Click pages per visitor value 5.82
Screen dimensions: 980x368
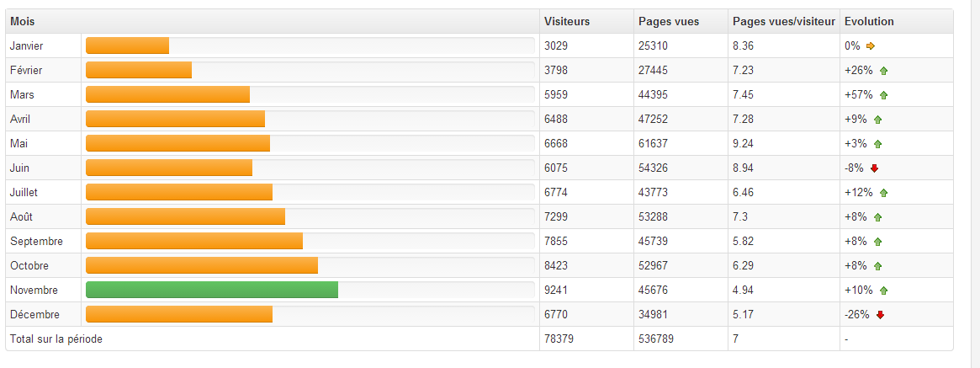pyautogui.click(x=743, y=241)
